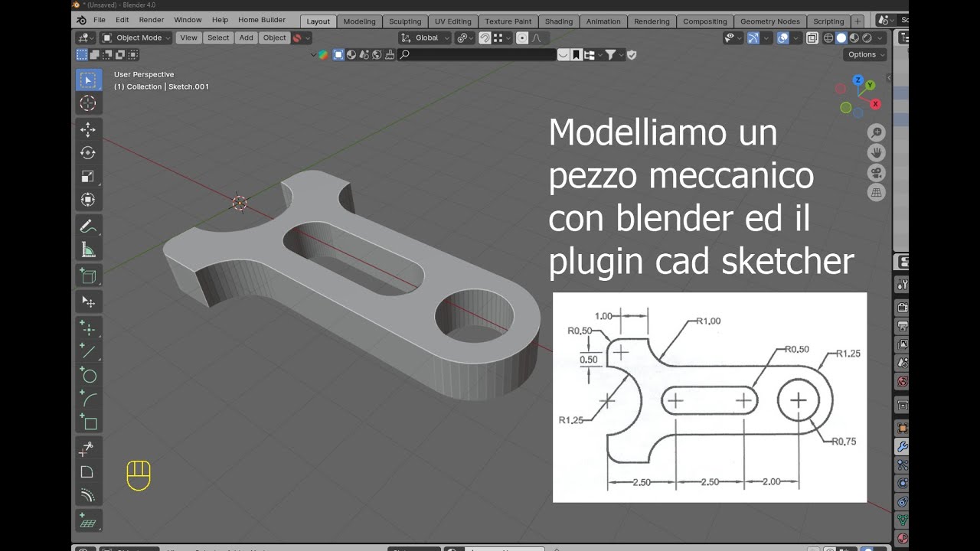Activate the 3D Cursor tool
980x551 pixels.
pos(88,103)
